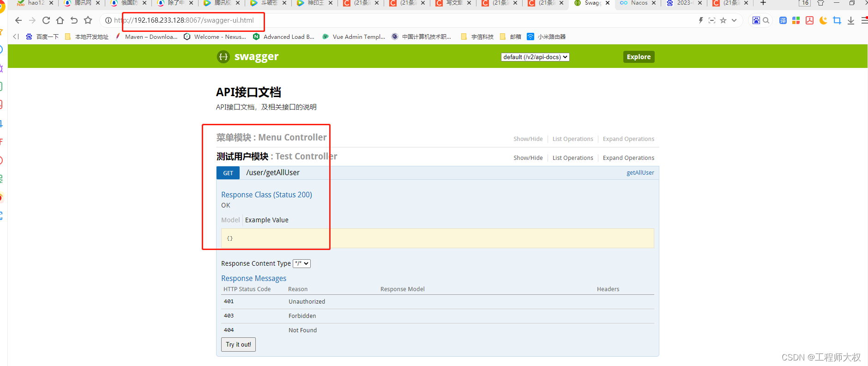Switch to the Model tab
Screen dimensions: 868x366
click(x=230, y=220)
